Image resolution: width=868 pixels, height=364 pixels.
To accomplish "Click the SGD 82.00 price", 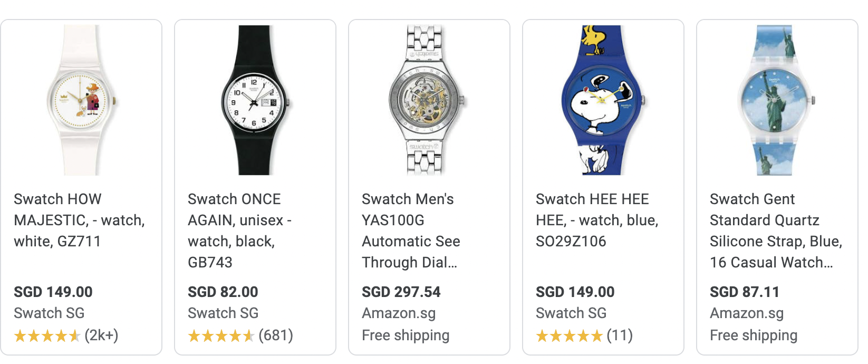I will click(223, 292).
